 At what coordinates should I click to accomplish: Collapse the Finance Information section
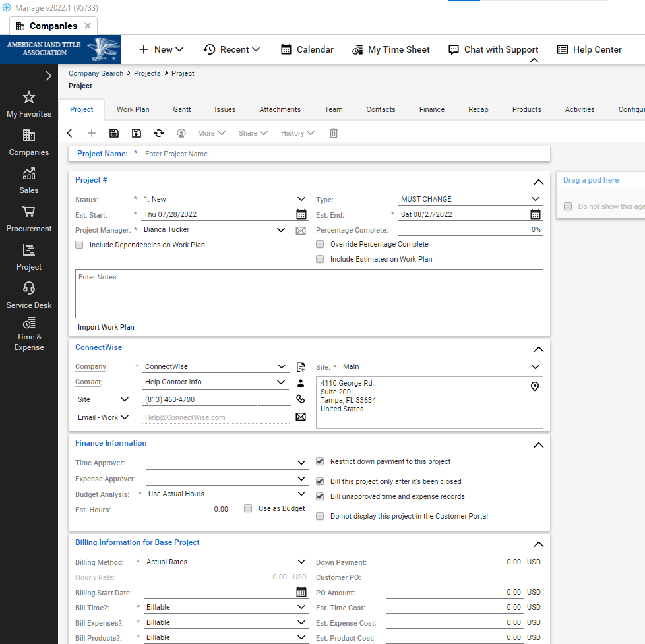click(x=538, y=445)
